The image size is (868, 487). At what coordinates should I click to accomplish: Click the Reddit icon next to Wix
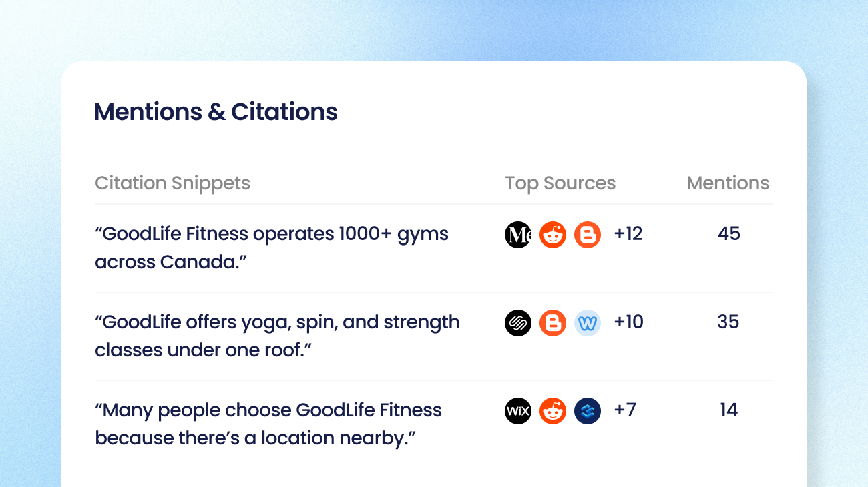coord(553,411)
